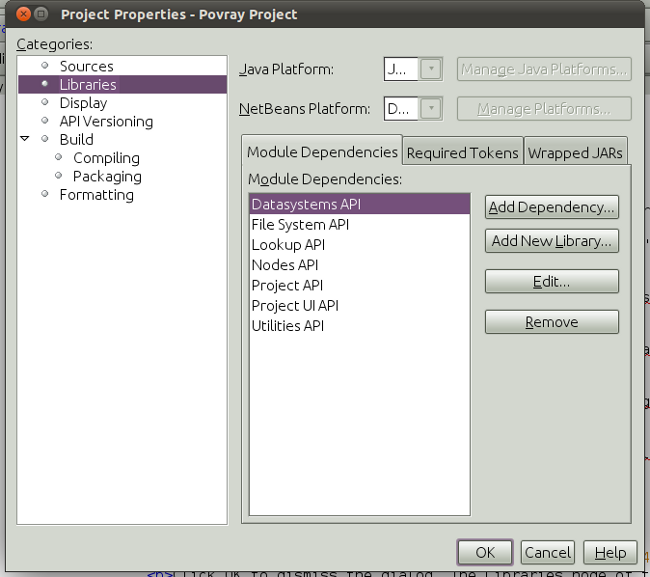The width and height of the screenshot is (650, 577).
Task: Switch to Required Tokens tab
Action: pyautogui.click(x=463, y=152)
